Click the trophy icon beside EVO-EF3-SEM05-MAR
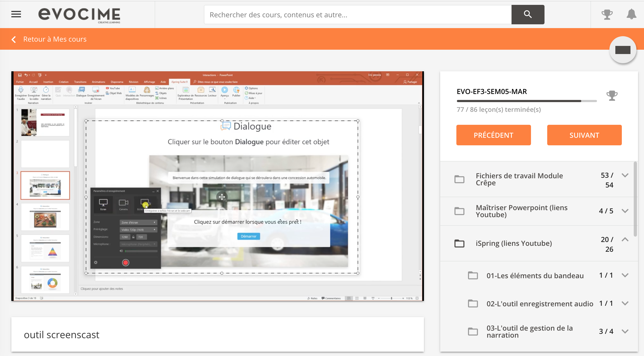 [x=612, y=95]
